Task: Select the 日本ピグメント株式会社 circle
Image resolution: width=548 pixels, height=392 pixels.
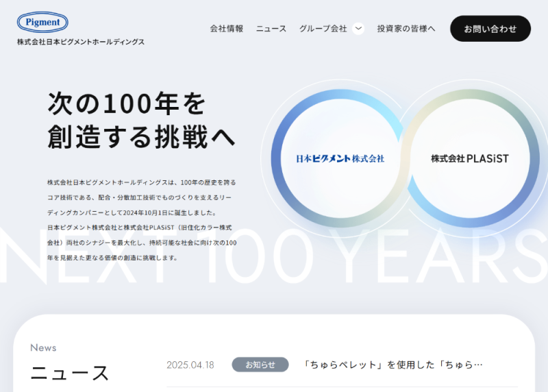Action: coord(340,158)
